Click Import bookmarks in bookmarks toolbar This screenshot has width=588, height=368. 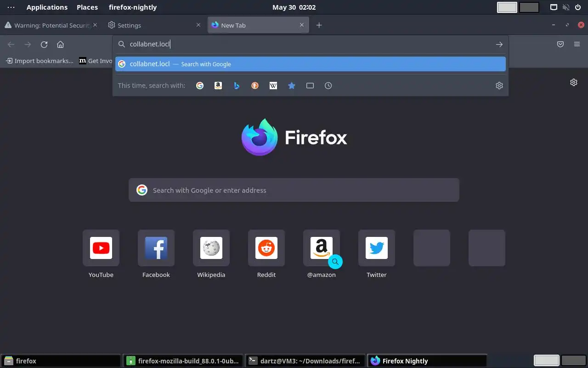(x=40, y=61)
